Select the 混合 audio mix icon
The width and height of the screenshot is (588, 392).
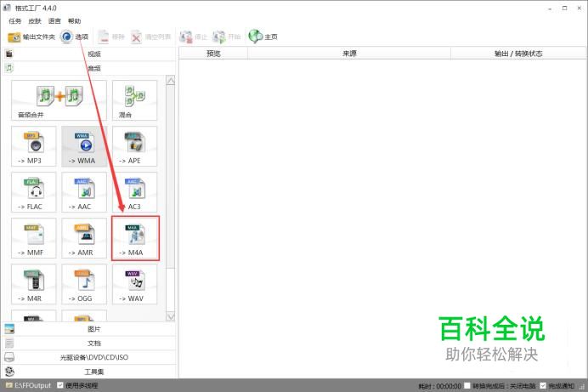(134, 100)
